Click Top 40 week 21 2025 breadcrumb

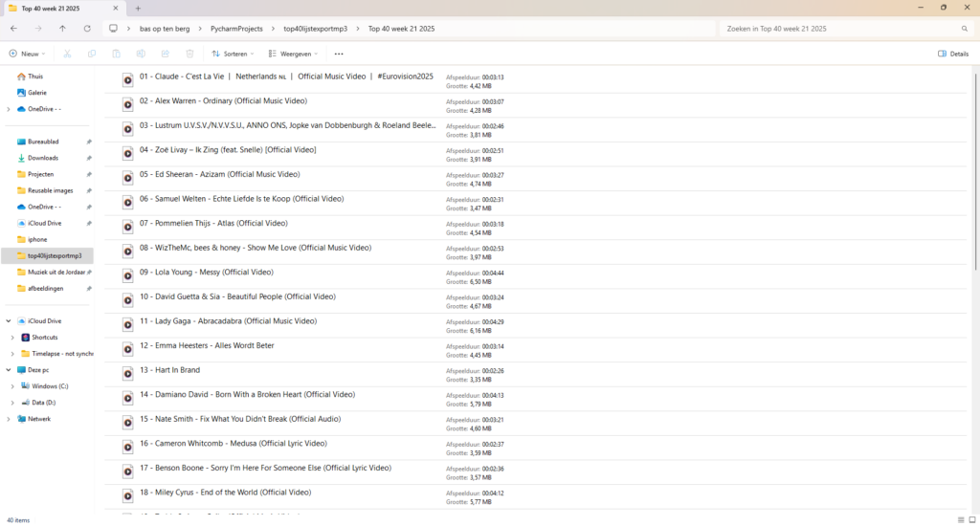click(401, 29)
